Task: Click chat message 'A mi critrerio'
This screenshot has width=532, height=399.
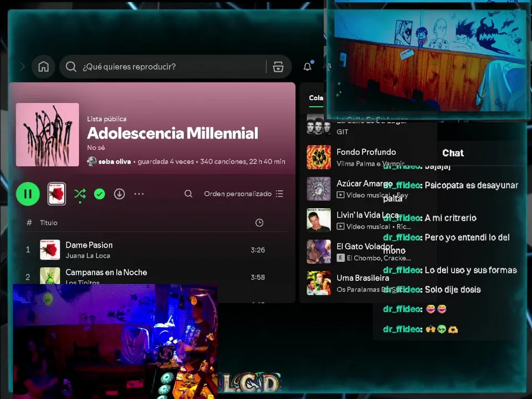Action: (451, 218)
